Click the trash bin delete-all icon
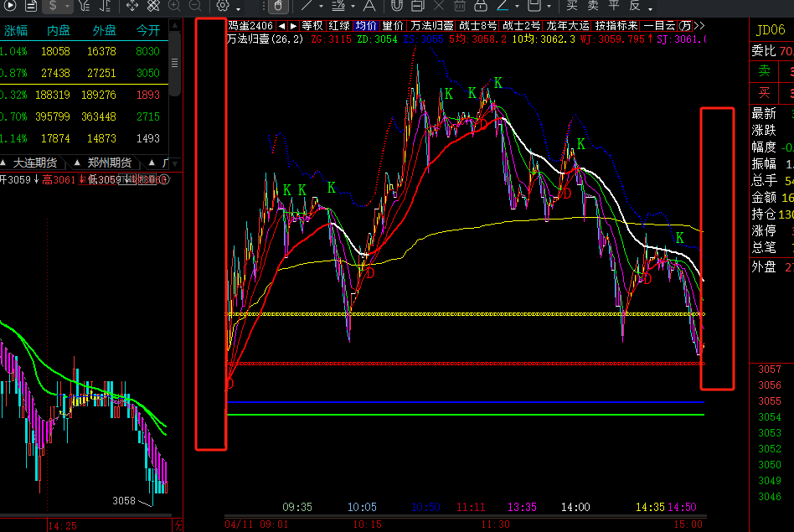 (460, 6)
